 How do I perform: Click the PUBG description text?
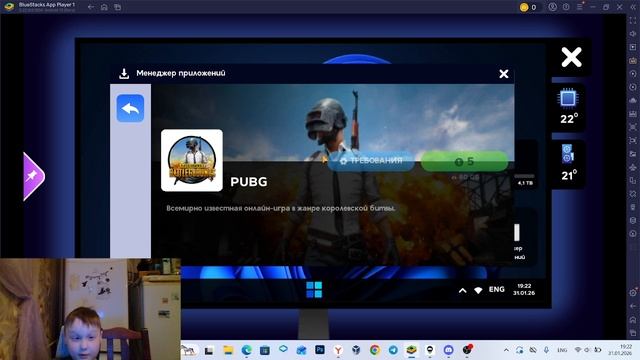coord(281,208)
